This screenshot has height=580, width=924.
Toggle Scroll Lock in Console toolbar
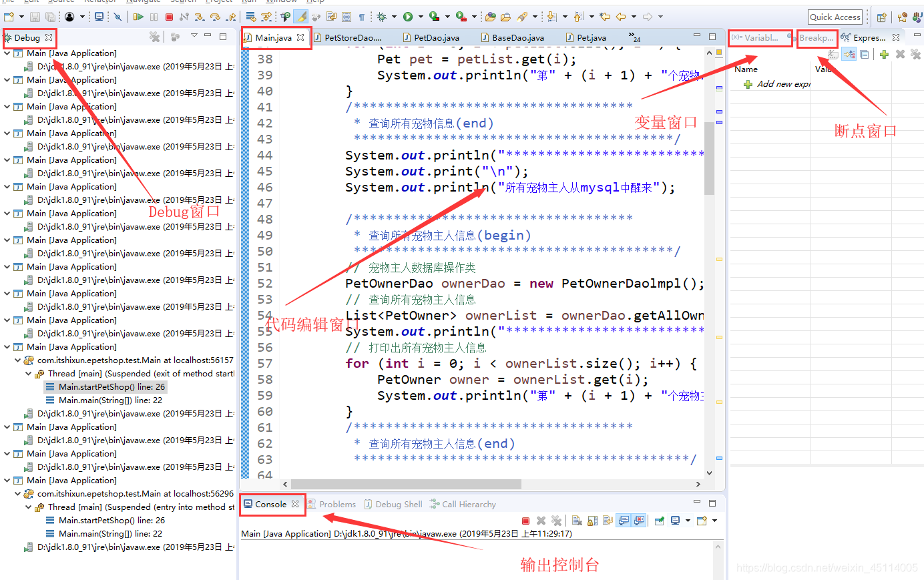(593, 521)
